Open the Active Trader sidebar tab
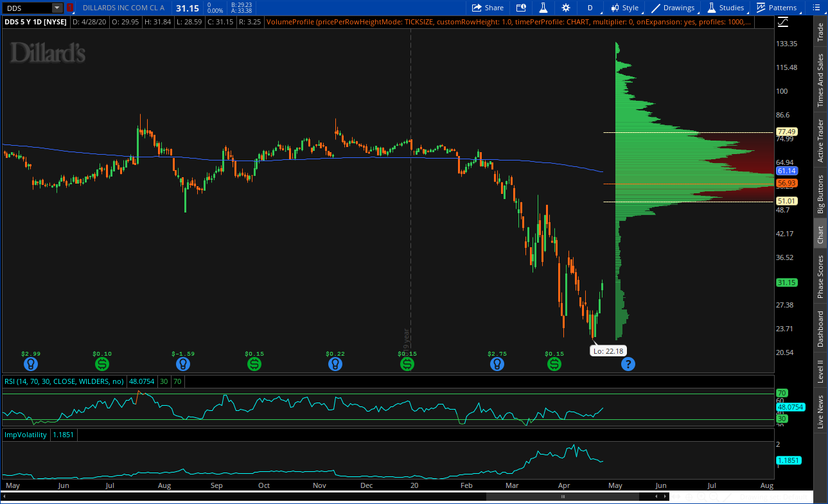828x504 pixels. click(x=820, y=141)
